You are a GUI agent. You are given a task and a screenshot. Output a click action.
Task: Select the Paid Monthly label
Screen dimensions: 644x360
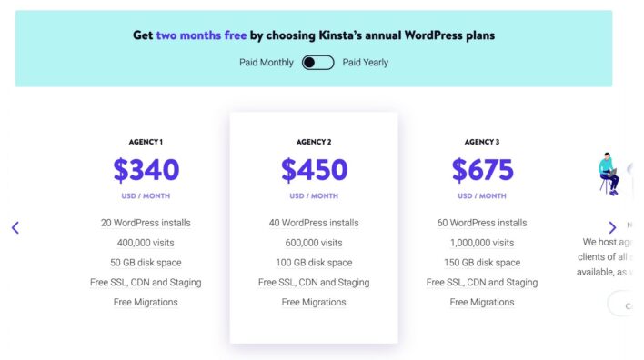(x=267, y=63)
